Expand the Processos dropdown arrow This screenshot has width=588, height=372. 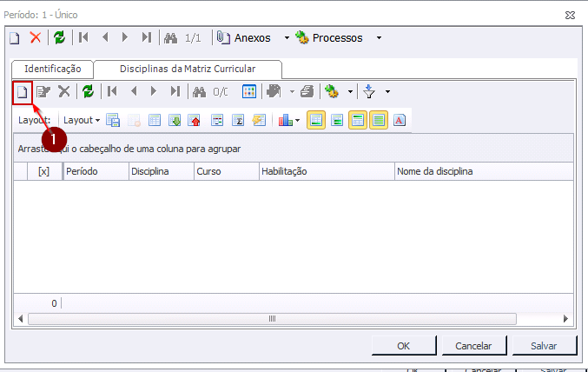tap(380, 37)
